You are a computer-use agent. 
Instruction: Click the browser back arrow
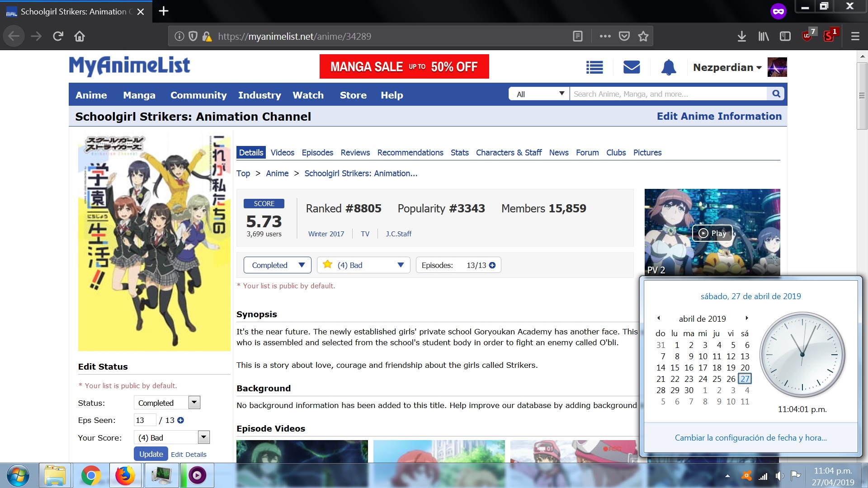click(x=14, y=36)
